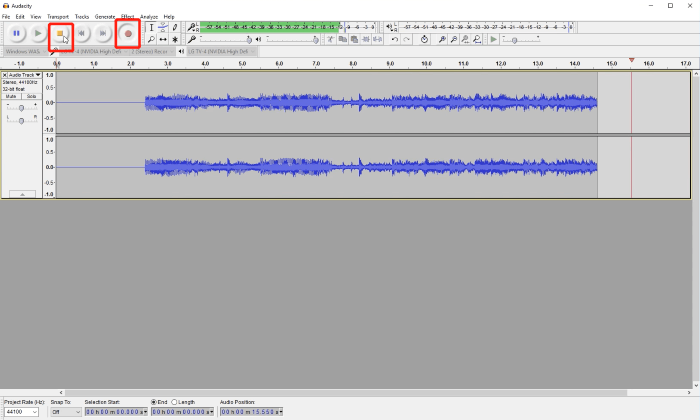This screenshot has height=420, width=700.
Task: Start recording with the Record button
Action: point(127,34)
